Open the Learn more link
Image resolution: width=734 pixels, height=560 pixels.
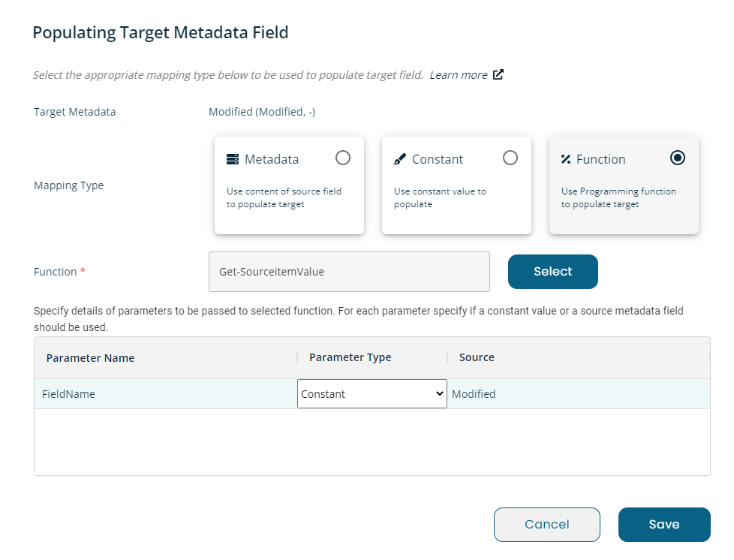point(459,75)
